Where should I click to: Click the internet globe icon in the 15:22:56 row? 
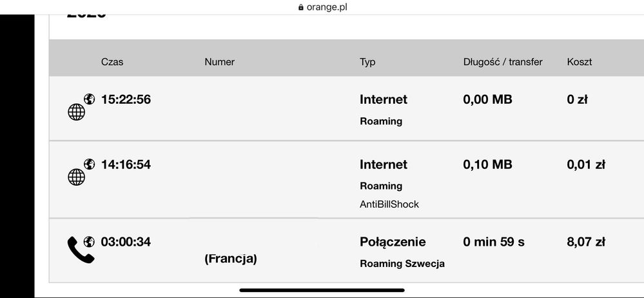point(76,112)
